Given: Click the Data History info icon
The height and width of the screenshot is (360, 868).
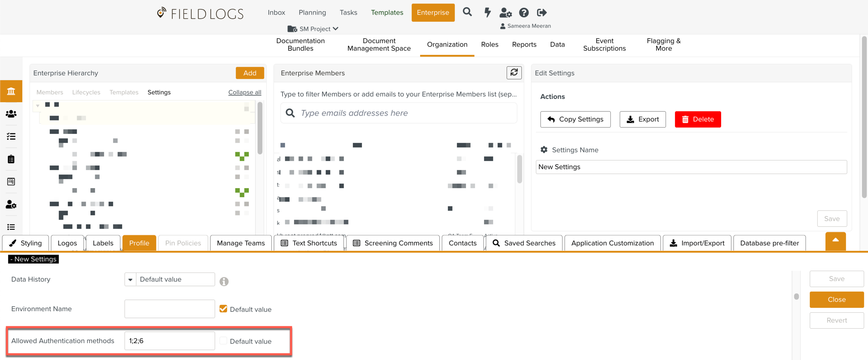Looking at the screenshot, I should pyautogui.click(x=224, y=281).
